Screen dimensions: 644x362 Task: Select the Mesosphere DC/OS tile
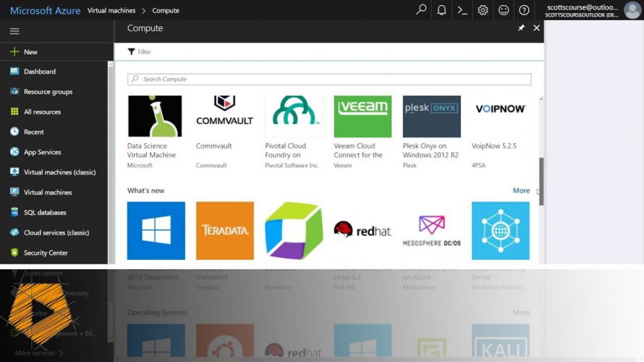pos(432,230)
